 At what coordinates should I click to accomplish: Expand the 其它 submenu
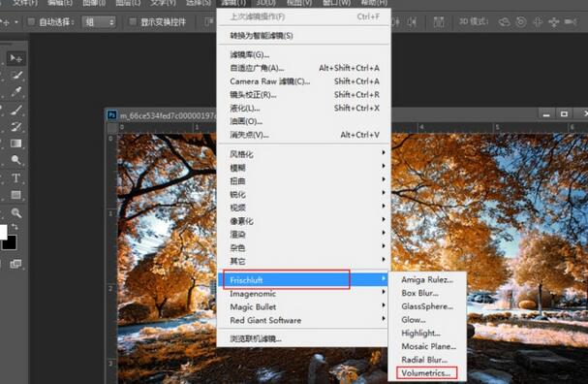pyautogui.click(x=304, y=261)
